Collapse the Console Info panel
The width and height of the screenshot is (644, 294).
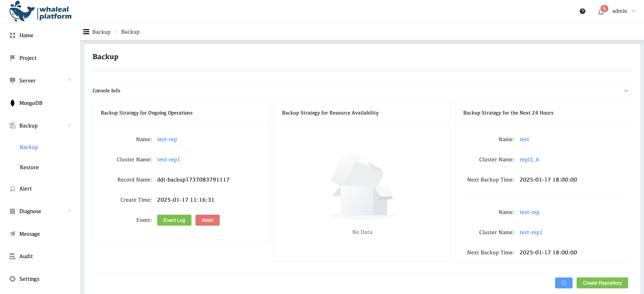tap(626, 91)
